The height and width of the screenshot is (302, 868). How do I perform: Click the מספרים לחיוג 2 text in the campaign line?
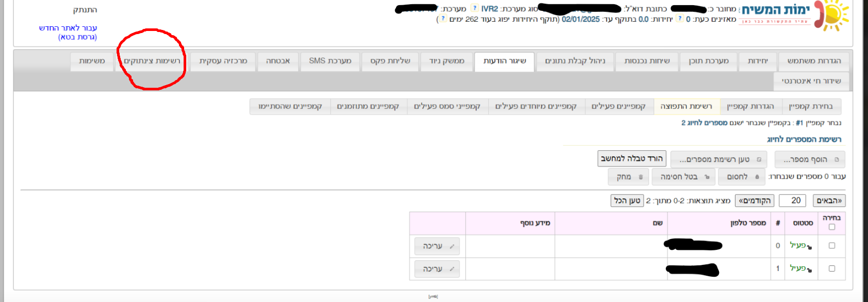pyautogui.click(x=705, y=123)
